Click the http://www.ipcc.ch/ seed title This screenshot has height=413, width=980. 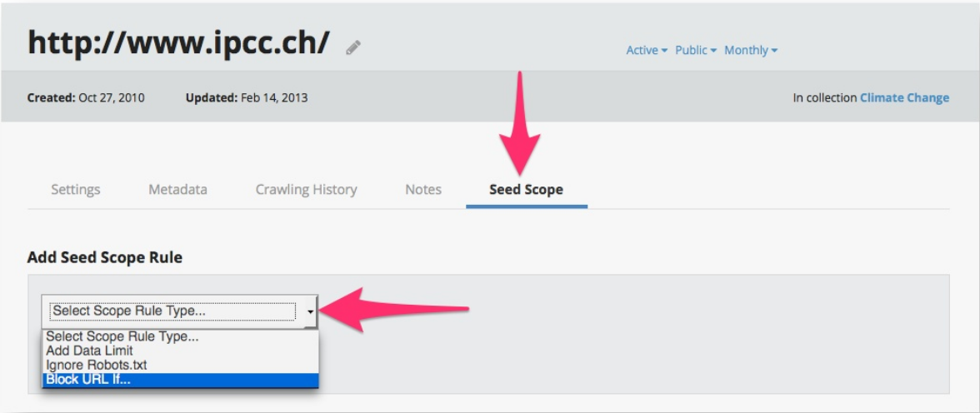178,42
